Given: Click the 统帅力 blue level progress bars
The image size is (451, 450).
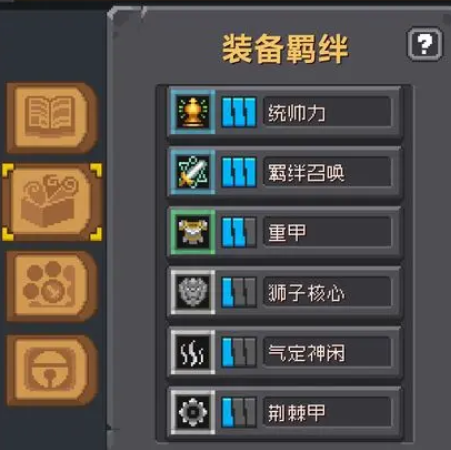Looking at the screenshot, I should (239, 112).
